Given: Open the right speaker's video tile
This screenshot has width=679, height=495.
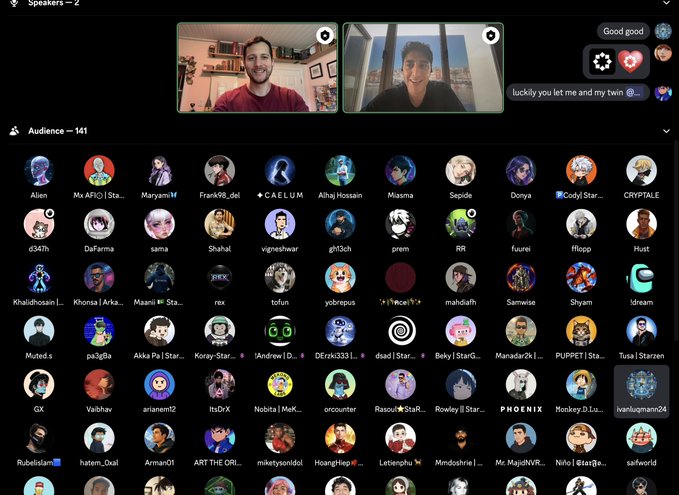Looking at the screenshot, I should pyautogui.click(x=423, y=68).
